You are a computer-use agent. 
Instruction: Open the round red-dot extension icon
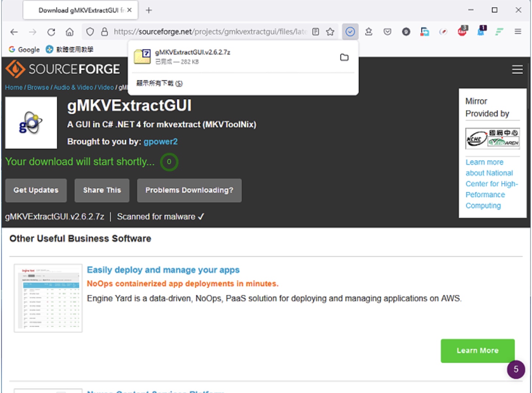[443, 32]
